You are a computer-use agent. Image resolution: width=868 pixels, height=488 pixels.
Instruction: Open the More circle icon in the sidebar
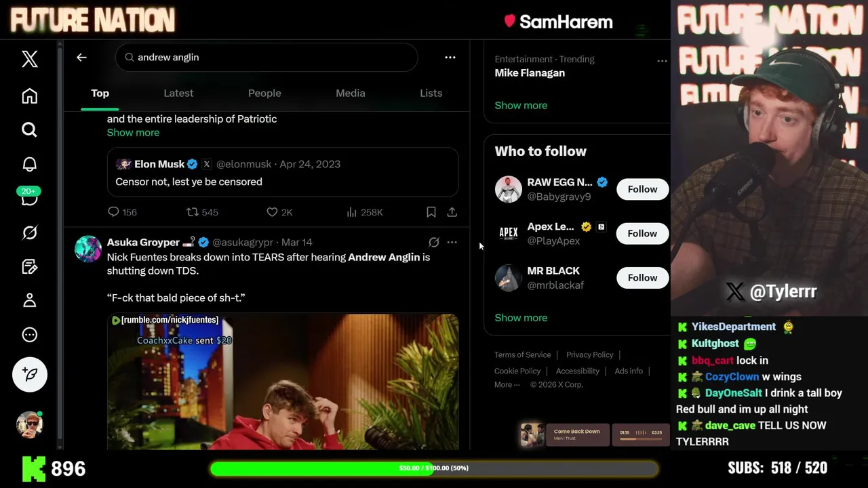click(29, 334)
